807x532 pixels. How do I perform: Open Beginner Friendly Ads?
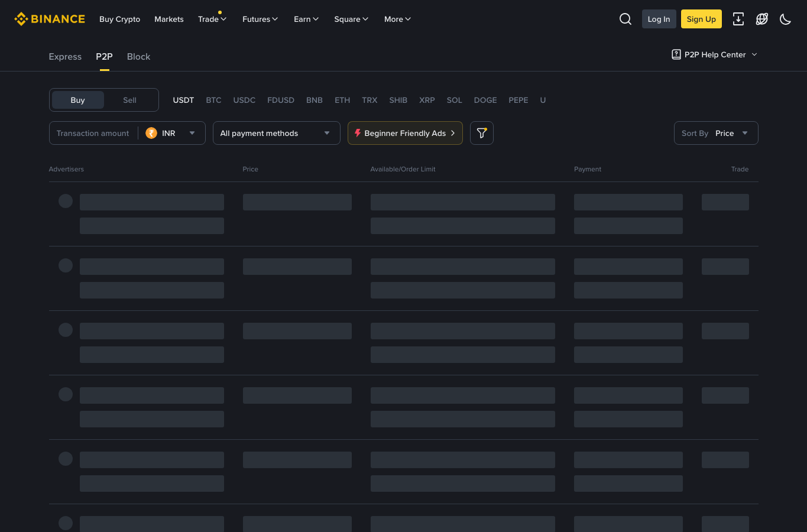tap(405, 133)
